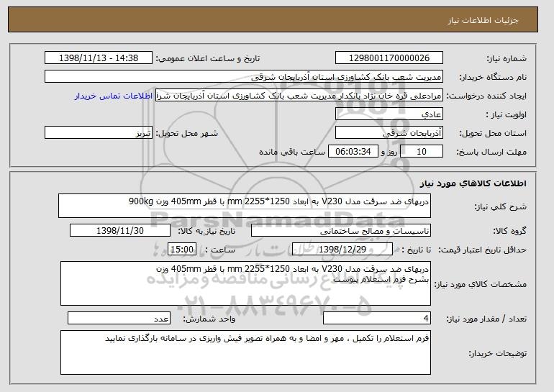Click the شهر محل تحویل label

pyautogui.click(x=187, y=133)
